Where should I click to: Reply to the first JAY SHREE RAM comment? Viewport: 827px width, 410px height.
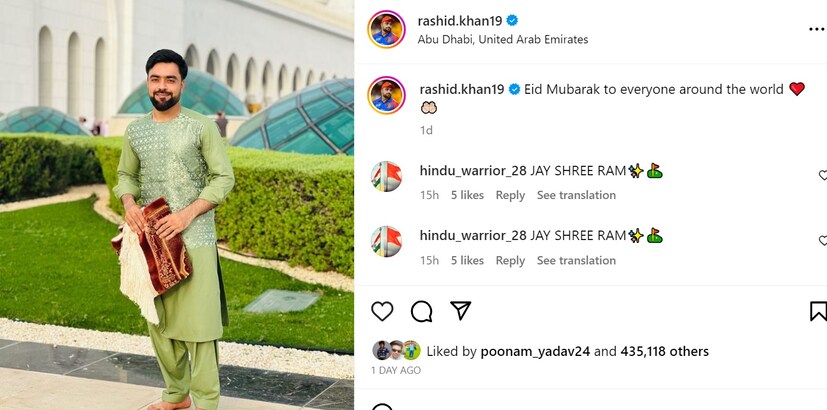510,195
